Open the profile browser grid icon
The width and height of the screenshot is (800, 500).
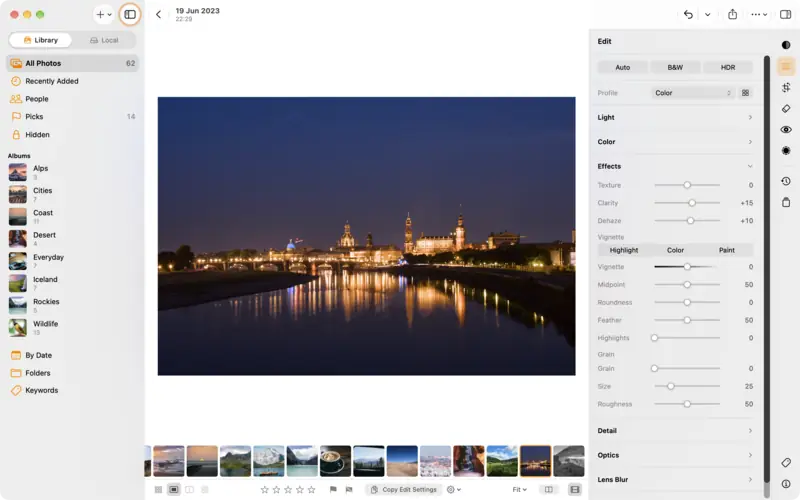pyautogui.click(x=745, y=93)
